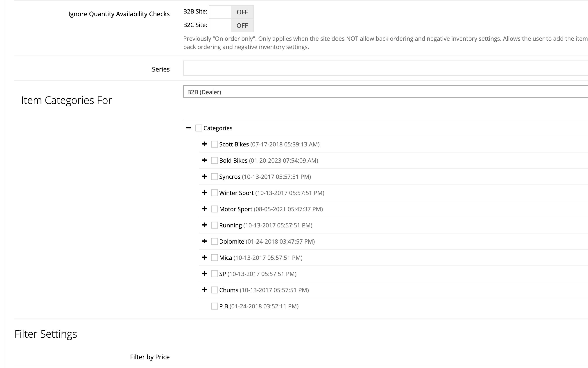Select the root Categories checkbox

click(199, 128)
